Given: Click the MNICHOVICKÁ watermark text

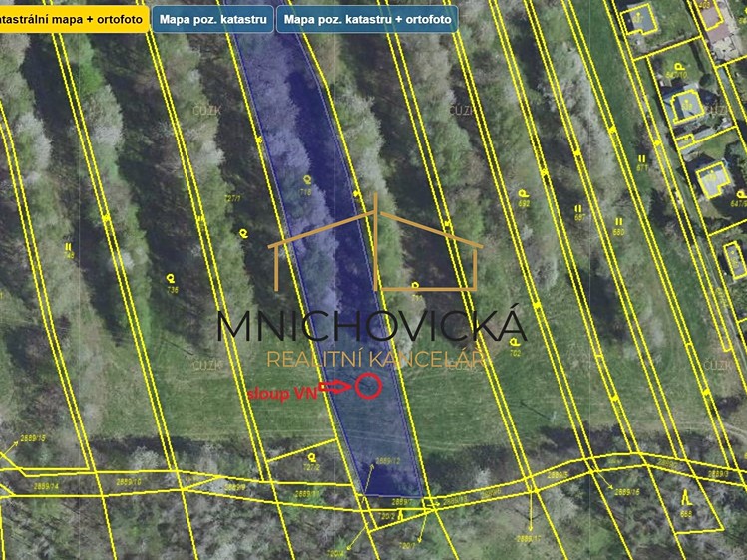Looking at the screenshot, I should [x=372, y=326].
